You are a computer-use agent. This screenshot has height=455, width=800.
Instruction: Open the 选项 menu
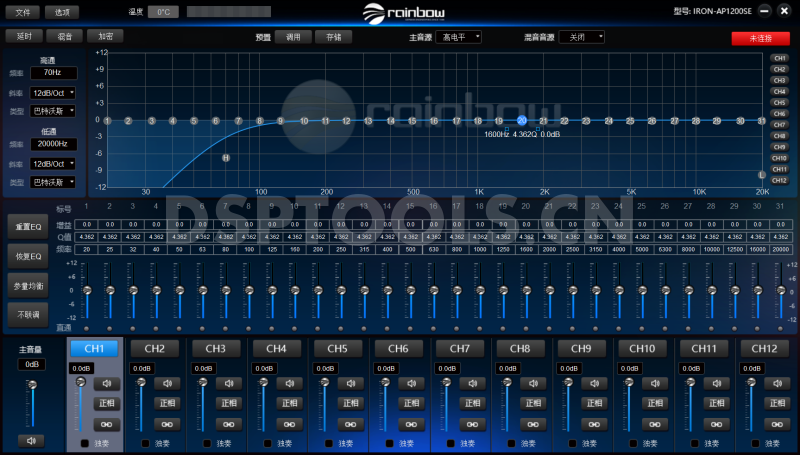pos(62,12)
